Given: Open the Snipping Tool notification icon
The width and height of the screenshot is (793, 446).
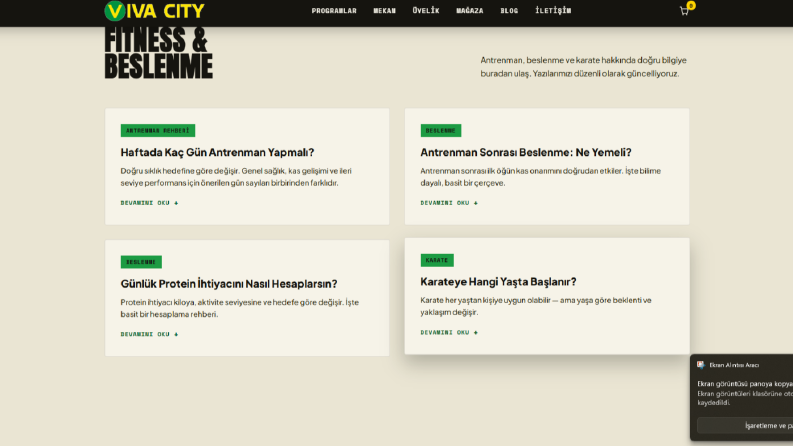Looking at the screenshot, I should coord(700,365).
